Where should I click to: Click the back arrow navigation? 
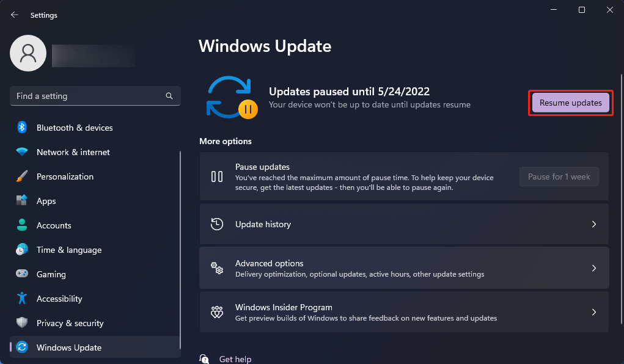click(13, 15)
